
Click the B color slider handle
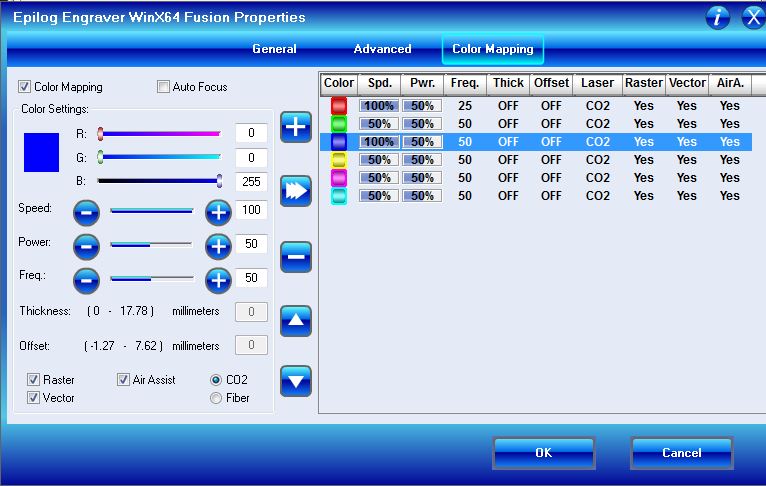point(219,181)
